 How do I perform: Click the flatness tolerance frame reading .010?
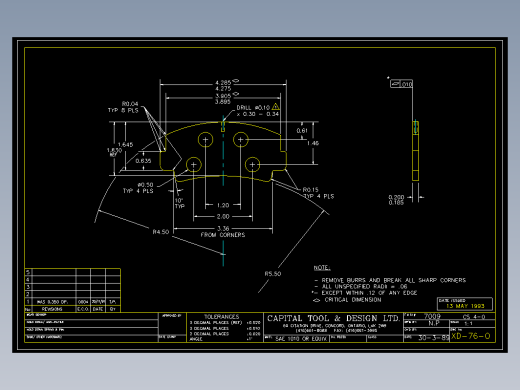click(x=401, y=84)
